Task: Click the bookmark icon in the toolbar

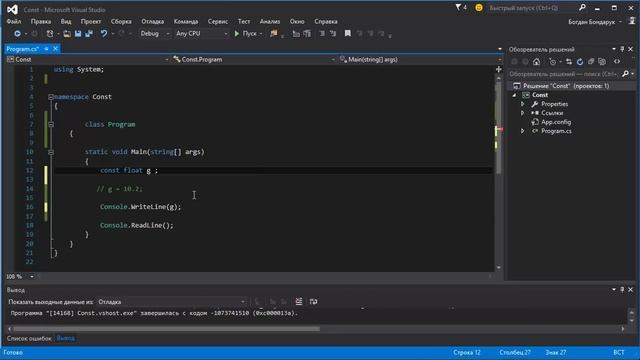Action: pyautogui.click(x=348, y=33)
